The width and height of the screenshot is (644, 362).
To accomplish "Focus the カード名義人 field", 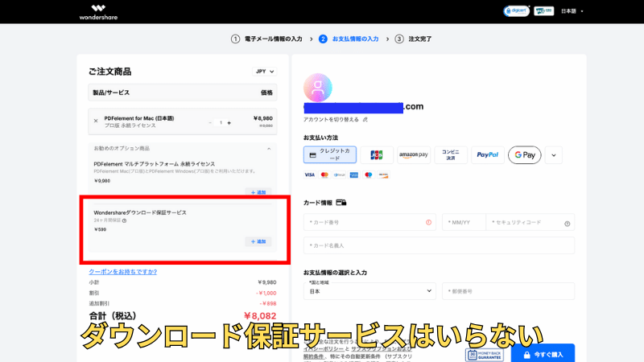I will tap(439, 245).
